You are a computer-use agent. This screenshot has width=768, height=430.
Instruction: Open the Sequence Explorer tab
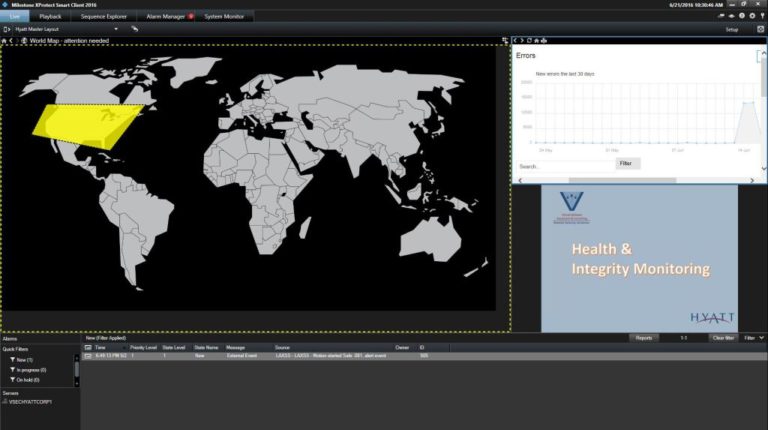(x=104, y=16)
